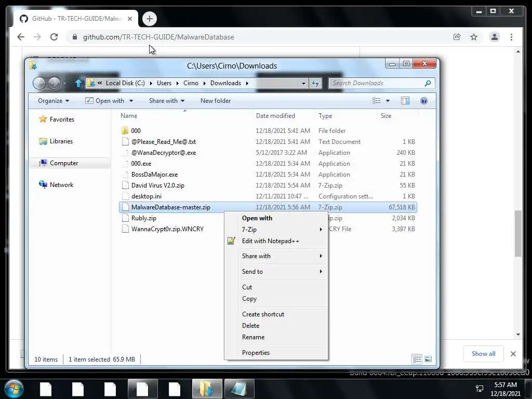Screen dimensions: 532x399
Task: Expand the Organize menu
Action: click(x=54, y=101)
